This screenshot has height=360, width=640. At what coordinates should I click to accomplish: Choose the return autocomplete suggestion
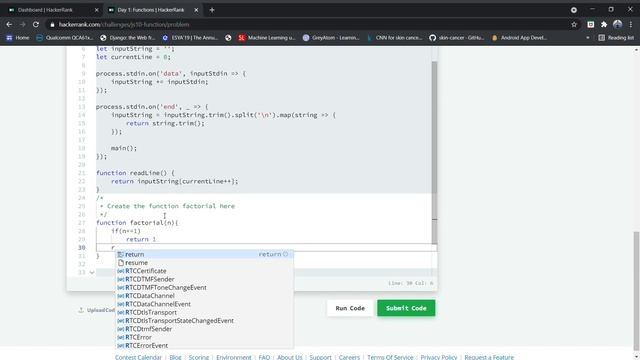204,254
